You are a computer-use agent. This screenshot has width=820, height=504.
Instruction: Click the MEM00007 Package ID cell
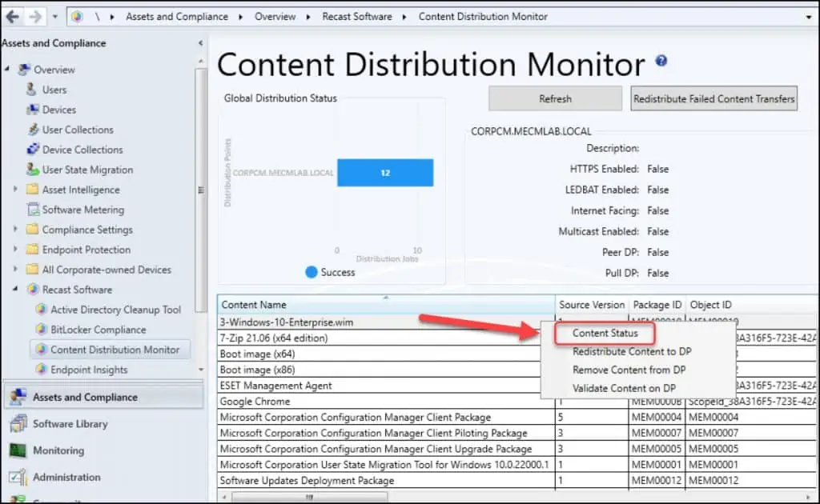pyautogui.click(x=657, y=433)
